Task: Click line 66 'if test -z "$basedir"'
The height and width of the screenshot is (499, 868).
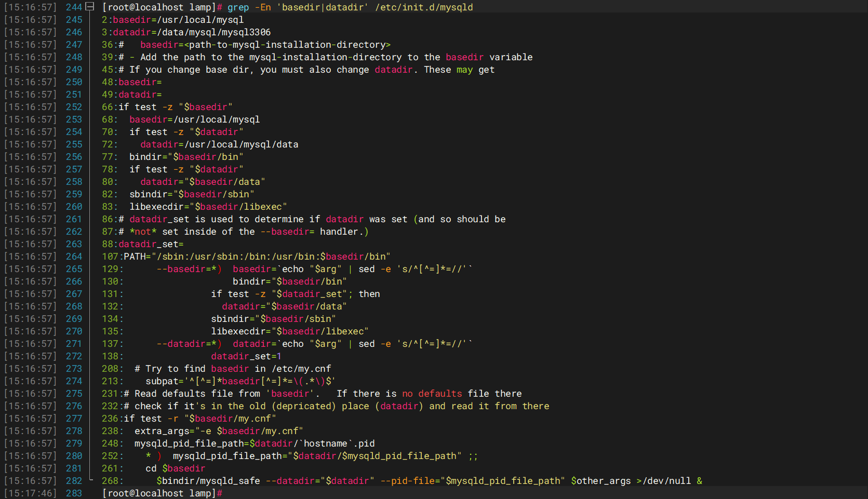Action: pyautogui.click(x=167, y=107)
